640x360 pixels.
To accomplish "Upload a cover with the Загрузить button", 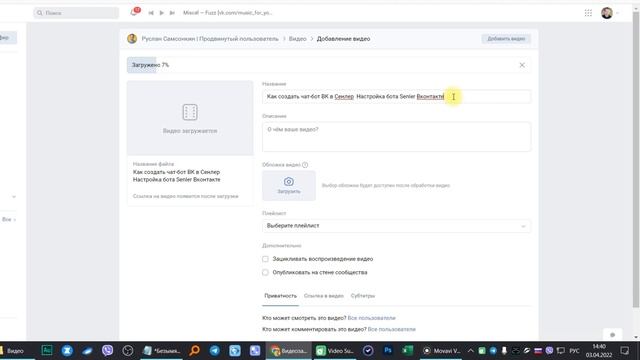I will tap(289, 186).
